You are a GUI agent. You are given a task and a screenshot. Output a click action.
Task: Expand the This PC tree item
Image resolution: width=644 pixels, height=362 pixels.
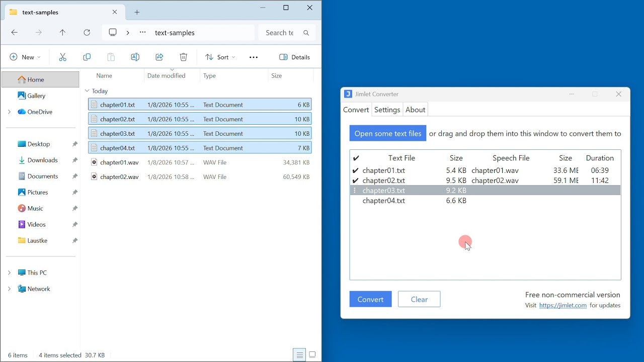(x=9, y=272)
